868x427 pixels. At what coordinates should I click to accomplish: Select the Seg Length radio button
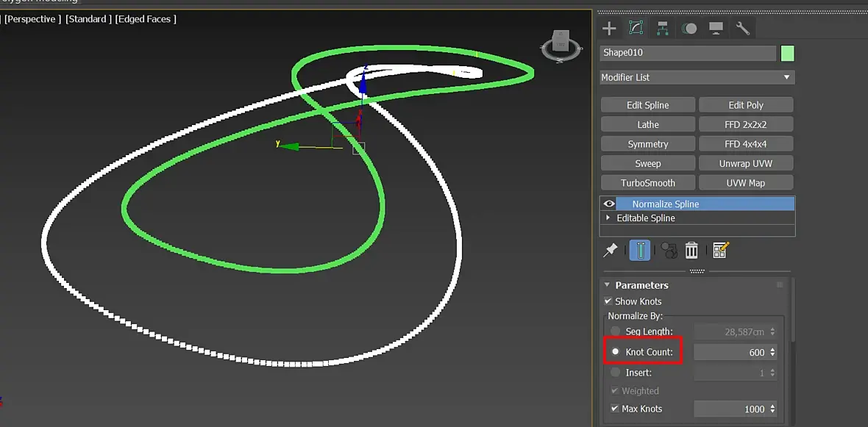pyautogui.click(x=615, y=331)
